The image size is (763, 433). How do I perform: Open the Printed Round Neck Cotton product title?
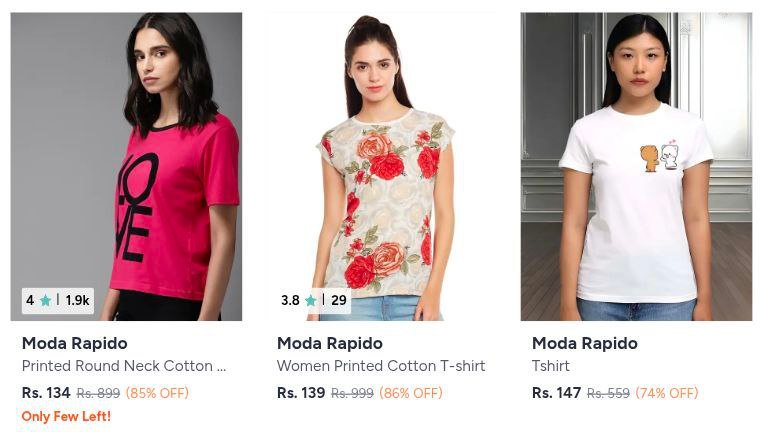click(124, 366)
